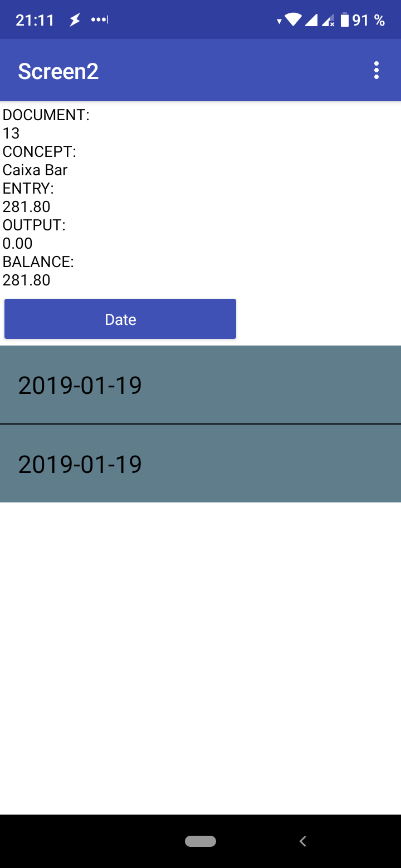401x868 pixels.
Task: Select the second 2019-01-19 list entry
Action: tap(200, 463)
